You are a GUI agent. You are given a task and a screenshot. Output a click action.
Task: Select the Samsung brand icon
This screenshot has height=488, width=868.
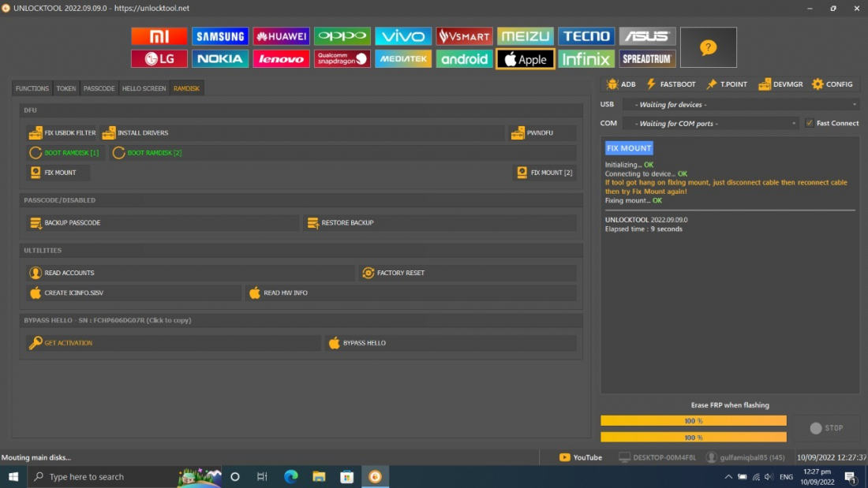tap(220, 36)
